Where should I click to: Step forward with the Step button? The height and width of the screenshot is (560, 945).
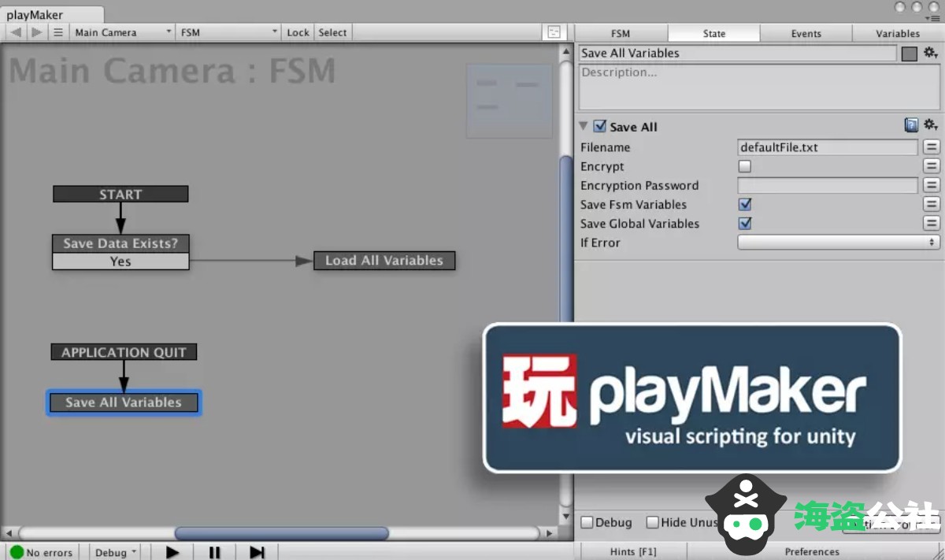coord(257,552)
